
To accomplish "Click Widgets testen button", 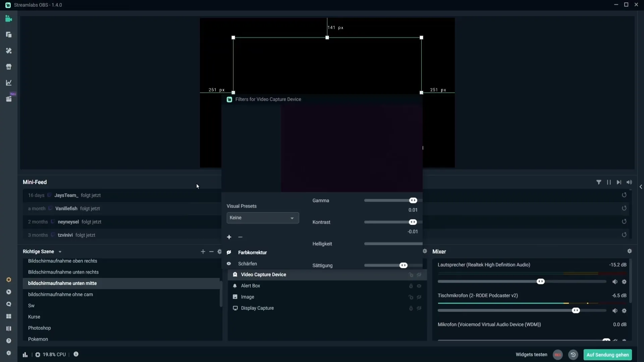I will pyautogui.click(x=531, y=355).
